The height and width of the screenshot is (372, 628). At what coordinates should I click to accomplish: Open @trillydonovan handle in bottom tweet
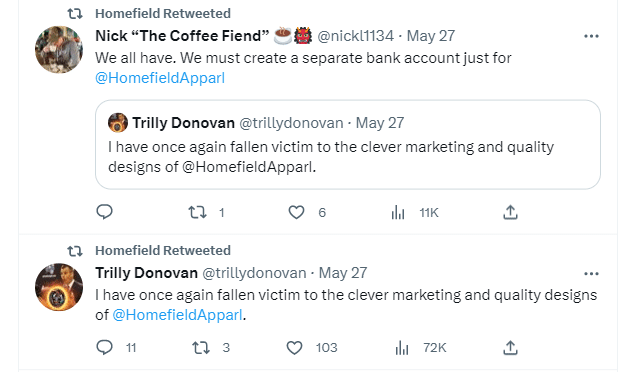(x=254, y=273)
